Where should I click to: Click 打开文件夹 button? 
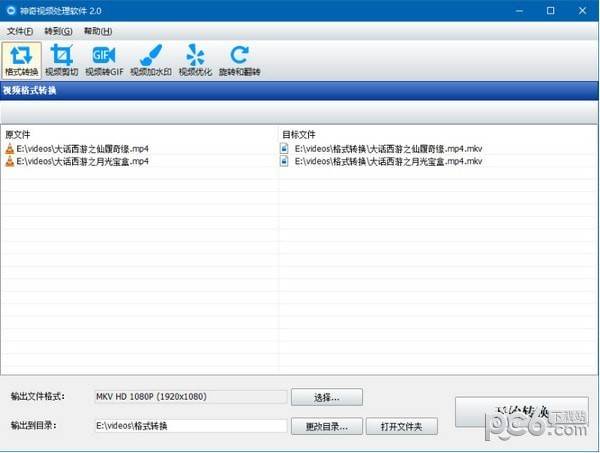(x=401, y=427)
